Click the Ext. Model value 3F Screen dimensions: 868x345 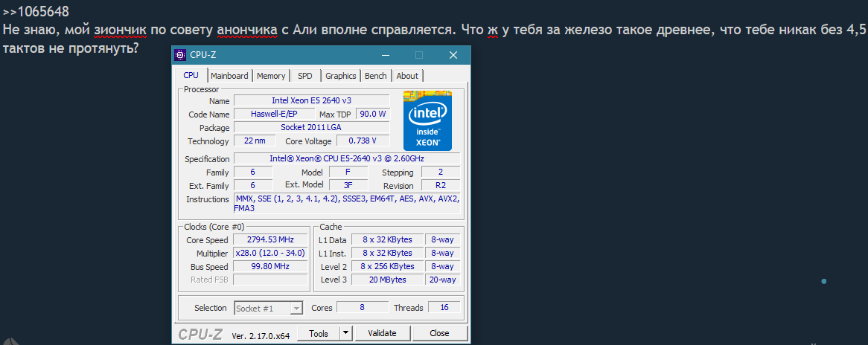[348, 185]
